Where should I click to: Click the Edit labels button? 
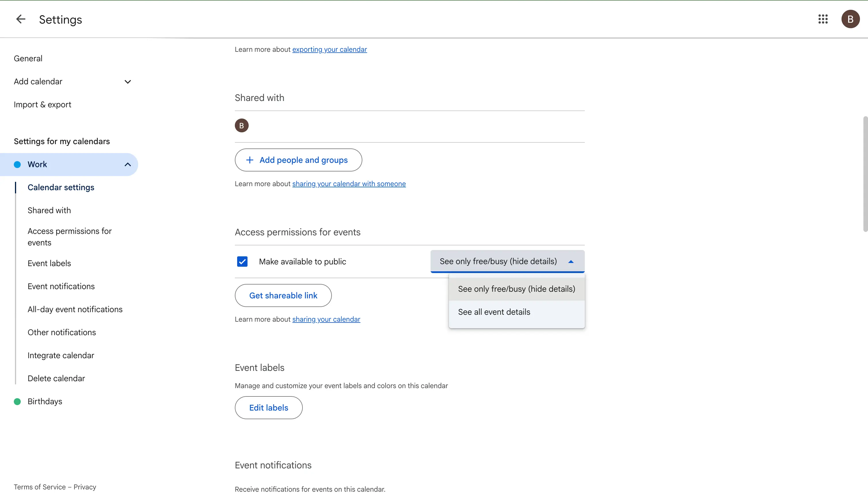[269, 408]
